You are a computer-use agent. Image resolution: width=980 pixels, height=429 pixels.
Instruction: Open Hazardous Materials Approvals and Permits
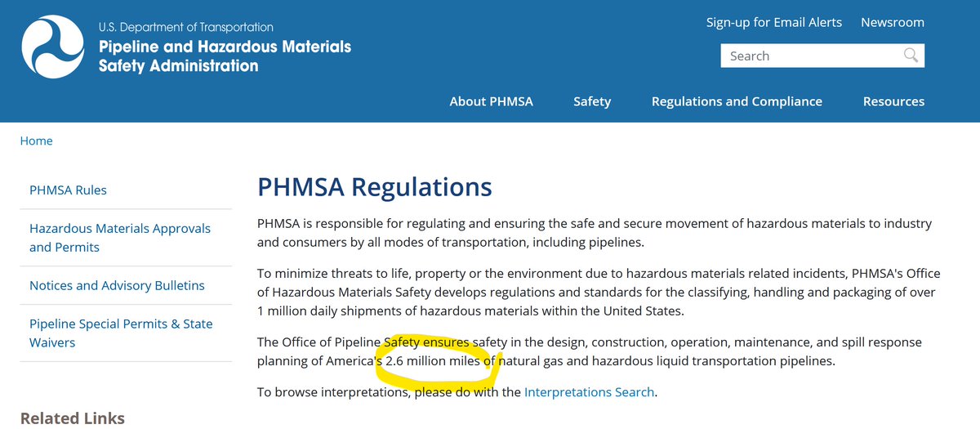[120, 238]
